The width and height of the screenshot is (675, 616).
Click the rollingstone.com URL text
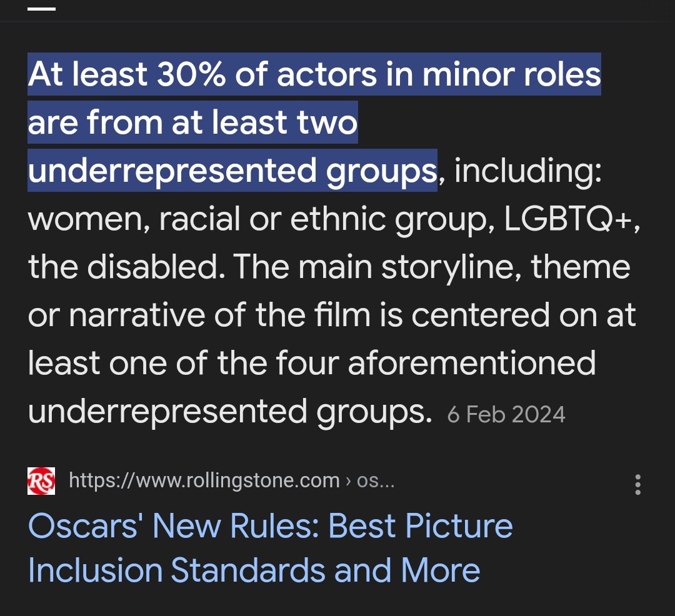[204, 480]
